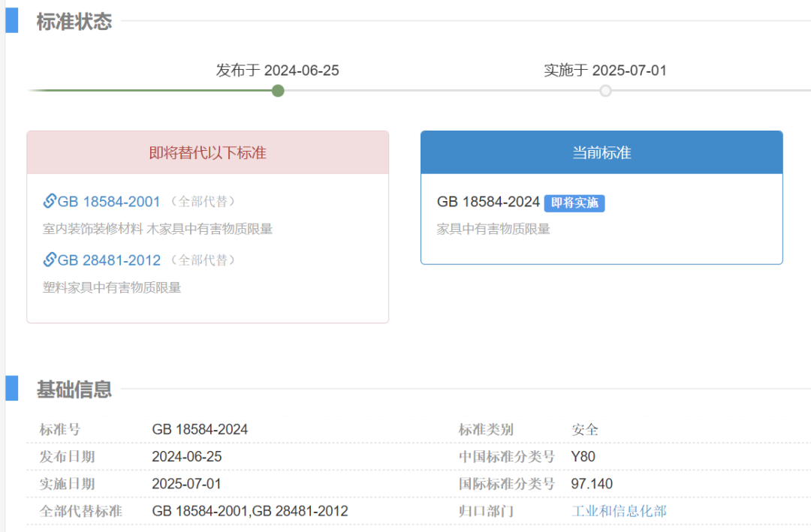The image size is (811, 532).
Task: Click the chain icon beside GB 28481-2012
Action: [50, 260]
